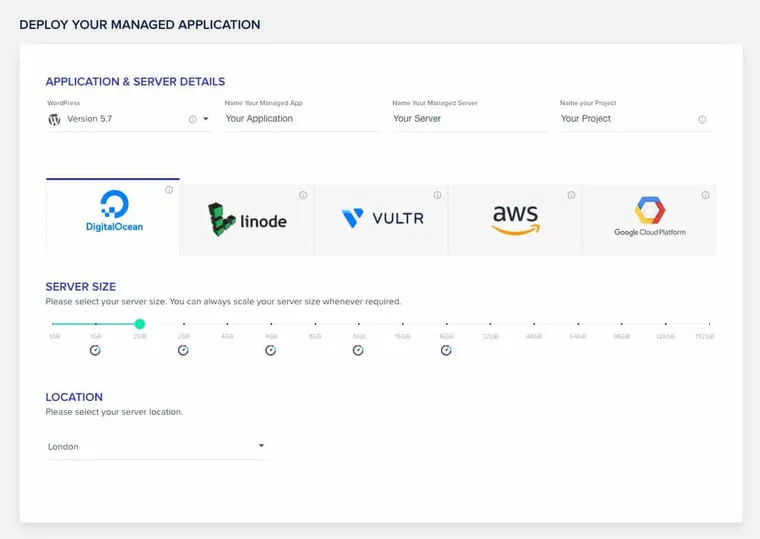Select the Google Cloud Platform tab
This screenshot has height=539, width=760.
(x=649, y=220)
